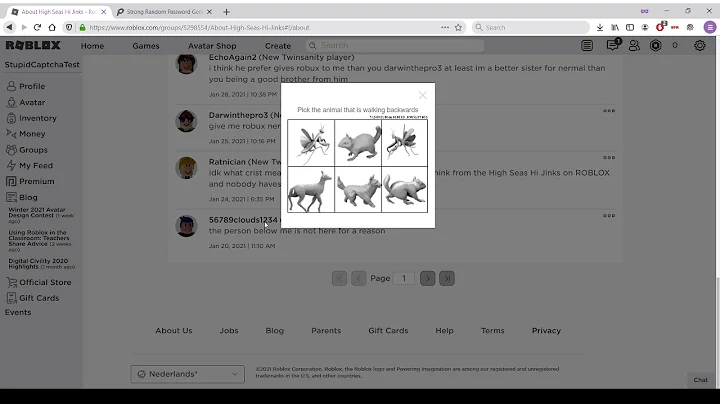Open the Chat panel
The height and width of the screenshot is (404, 720).
point(700,380)
